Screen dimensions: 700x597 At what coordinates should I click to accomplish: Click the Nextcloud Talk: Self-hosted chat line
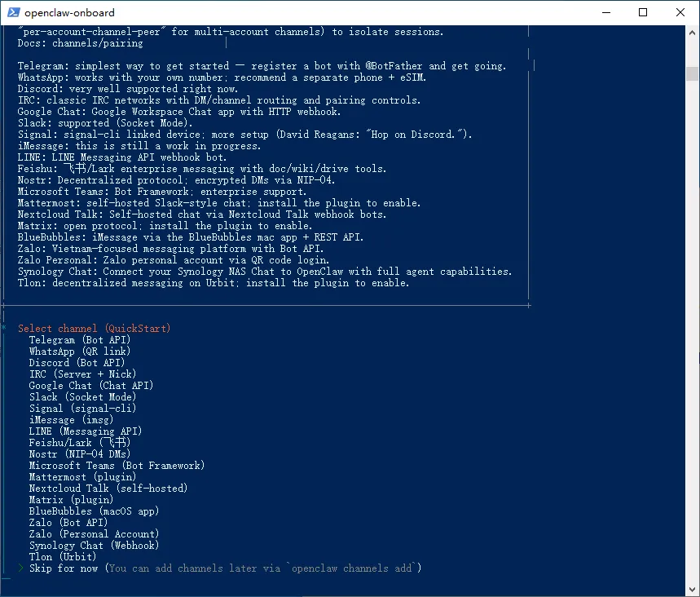coord(202,214)
